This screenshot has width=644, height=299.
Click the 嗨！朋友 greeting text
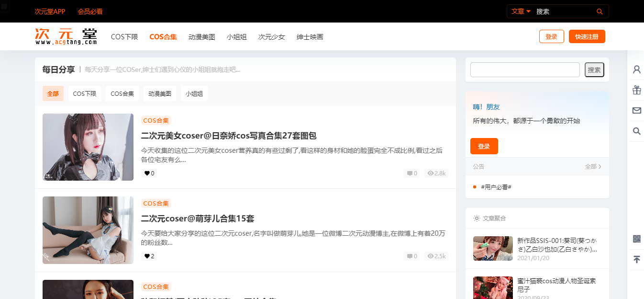486,107
